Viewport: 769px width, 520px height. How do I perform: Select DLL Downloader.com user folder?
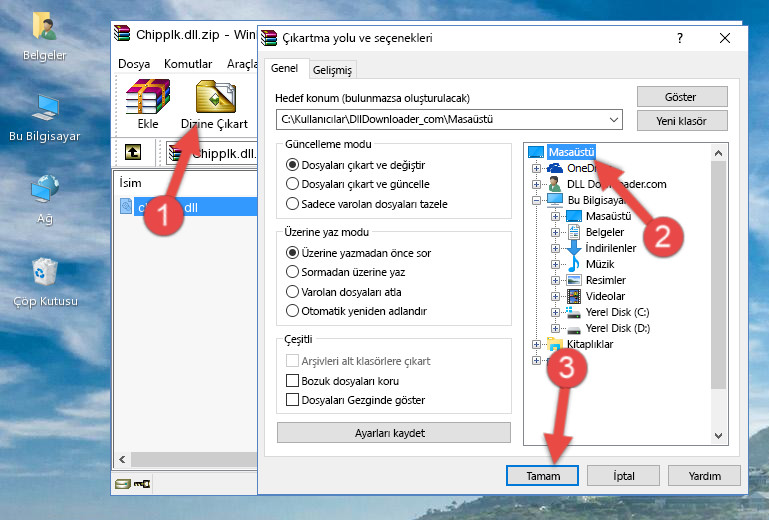click(x=616, y=184)
